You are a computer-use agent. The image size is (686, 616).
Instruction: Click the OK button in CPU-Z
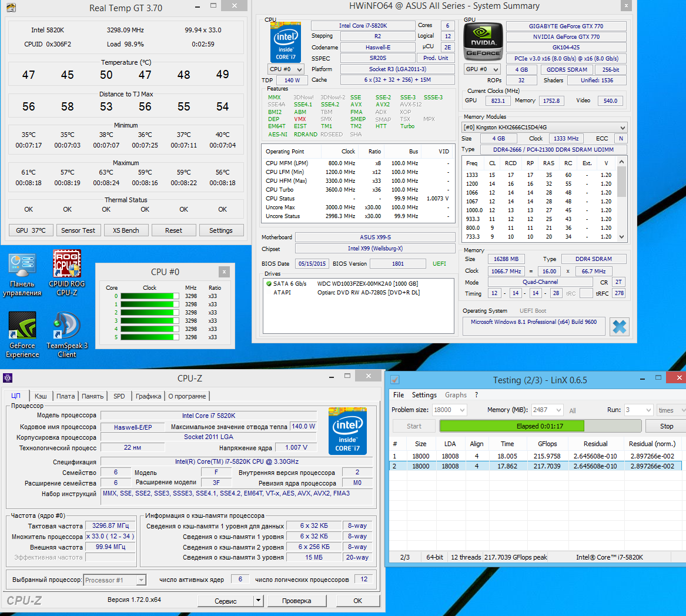pyautogui.click(x=358, y=601)
